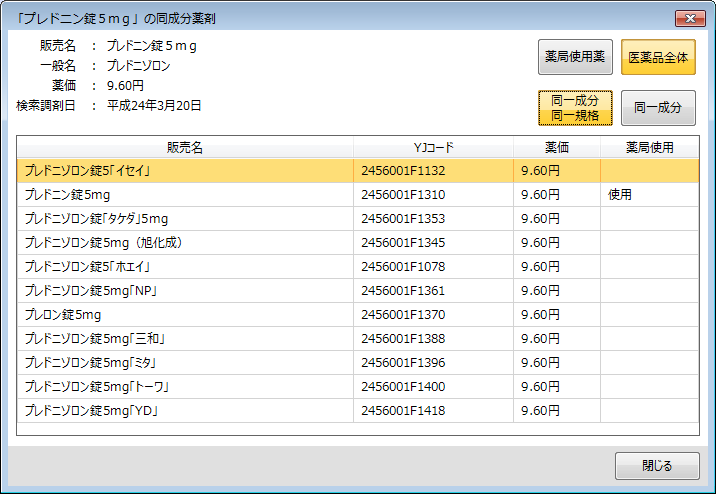Click YJ code 2456001F1310
Screen dimensions: 716x494
pyautogui.click(x=403, y=195)
